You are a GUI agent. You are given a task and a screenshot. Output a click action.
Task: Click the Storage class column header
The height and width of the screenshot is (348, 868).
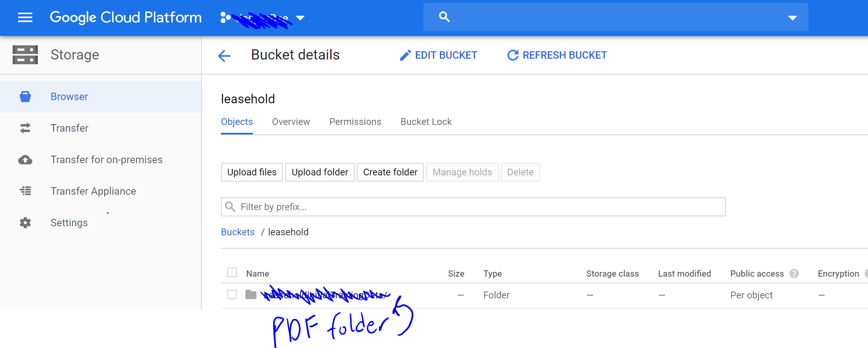[x=612, y=274]
